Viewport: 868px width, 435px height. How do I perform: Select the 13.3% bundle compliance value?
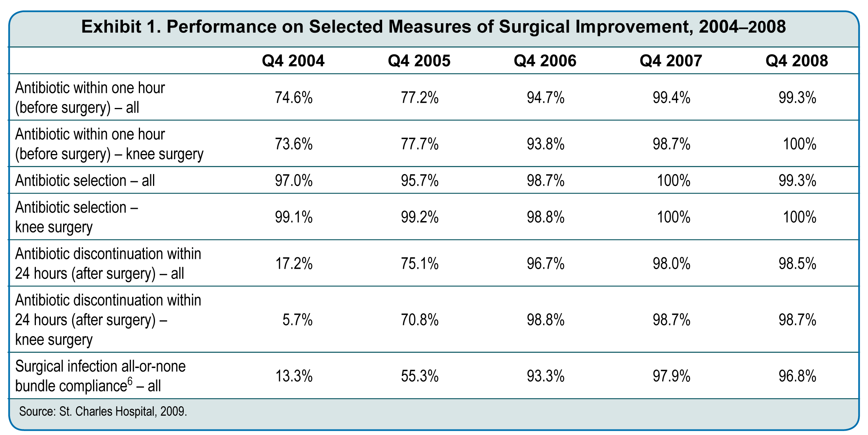click(x=293, y=376)
